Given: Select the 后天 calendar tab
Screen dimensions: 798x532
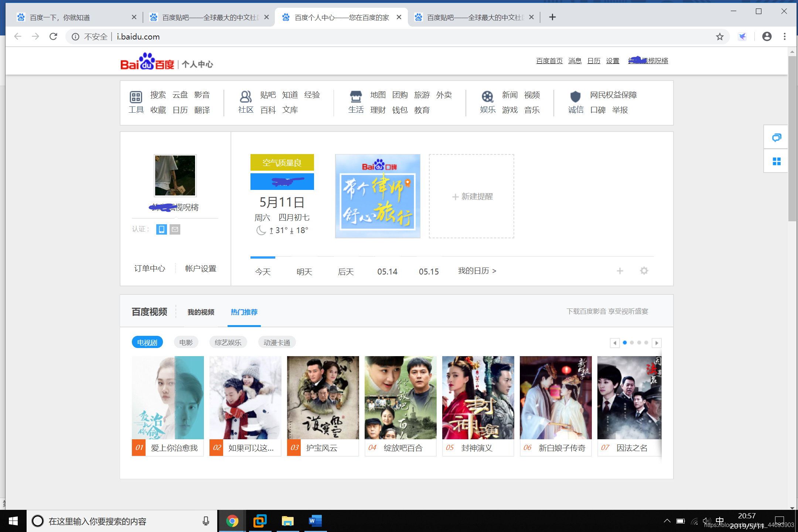Looking at the screenshot, I should click(346, 272).
